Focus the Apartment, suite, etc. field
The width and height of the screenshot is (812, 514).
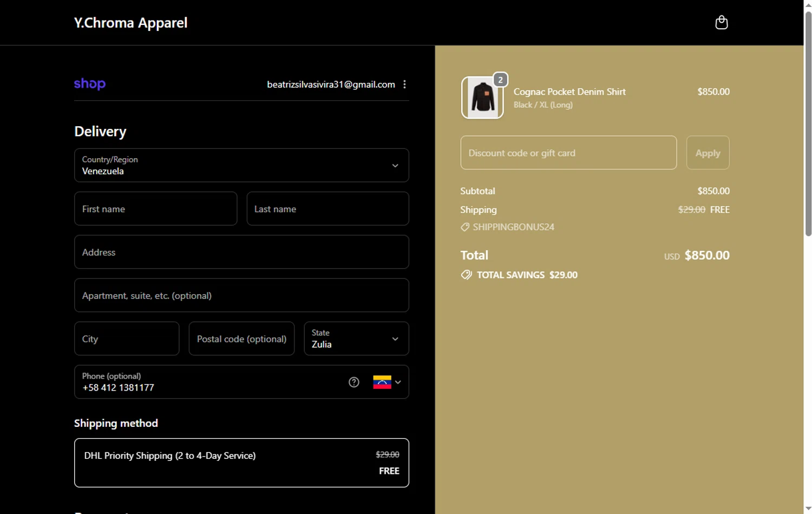(241, 295)
